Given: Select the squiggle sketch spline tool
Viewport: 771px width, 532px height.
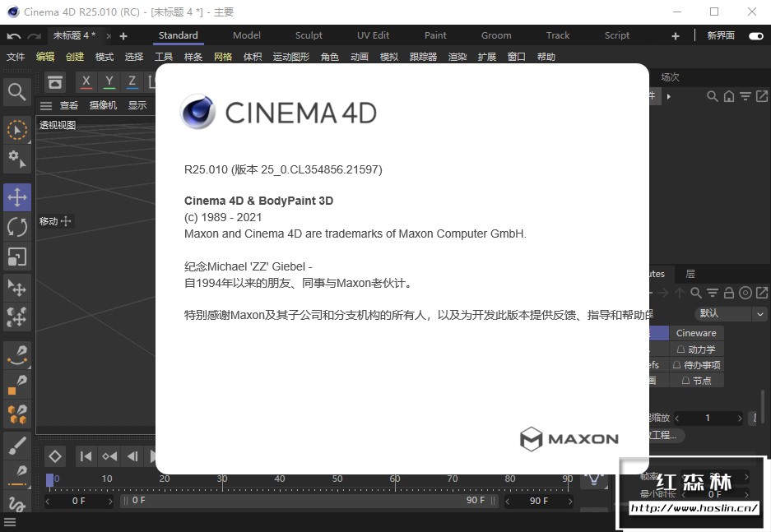Looking at the screenshot, I should [17, 504].
